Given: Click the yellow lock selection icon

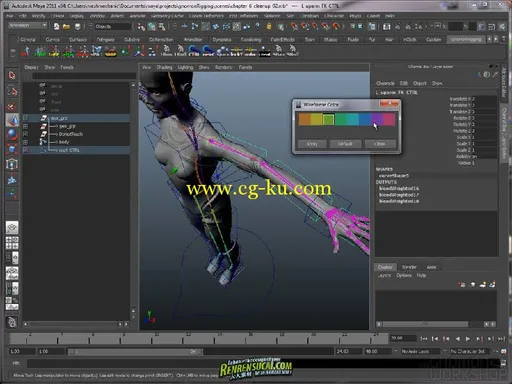Looking at the screenshot, I should [269, 26].
